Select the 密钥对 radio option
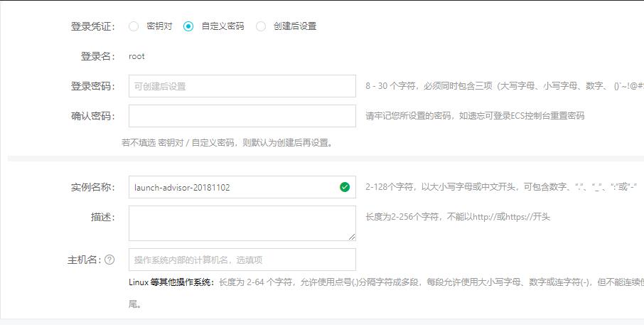Image resolution: width=644 pixels, height=325 pixels. click(x=134, y=26)
